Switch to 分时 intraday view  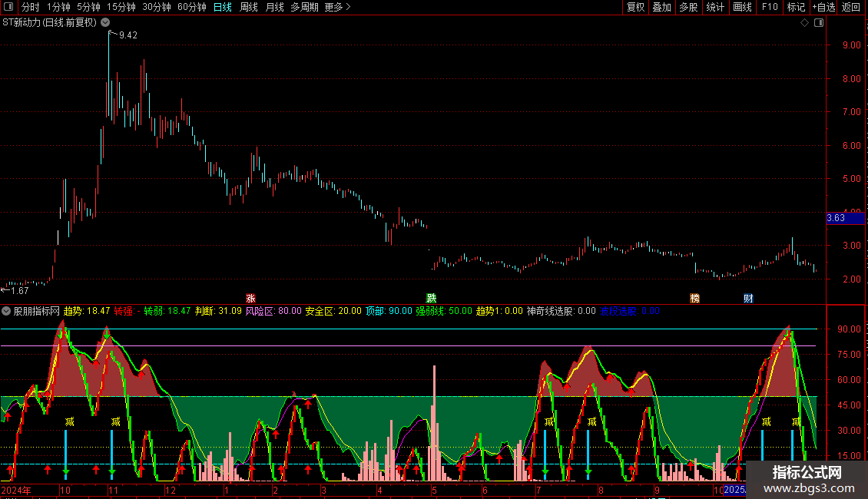click(31, 7)
